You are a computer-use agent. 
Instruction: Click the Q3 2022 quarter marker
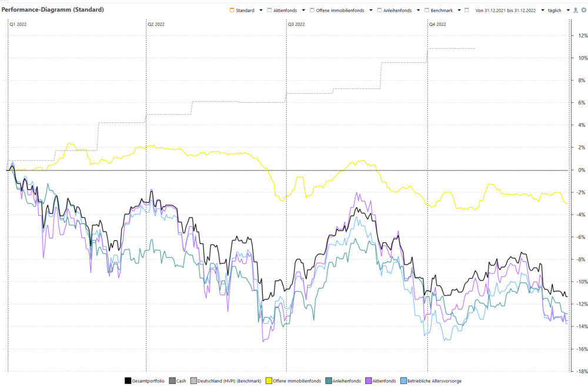(296, 24)
